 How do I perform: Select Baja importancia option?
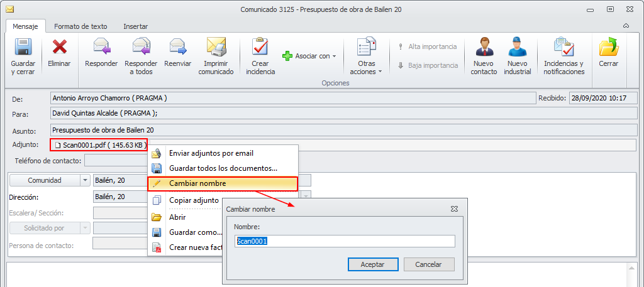point(428,65)
